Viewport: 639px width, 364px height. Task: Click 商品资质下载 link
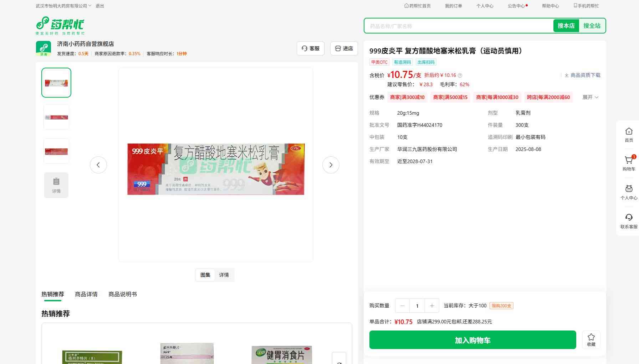(582, 75)
